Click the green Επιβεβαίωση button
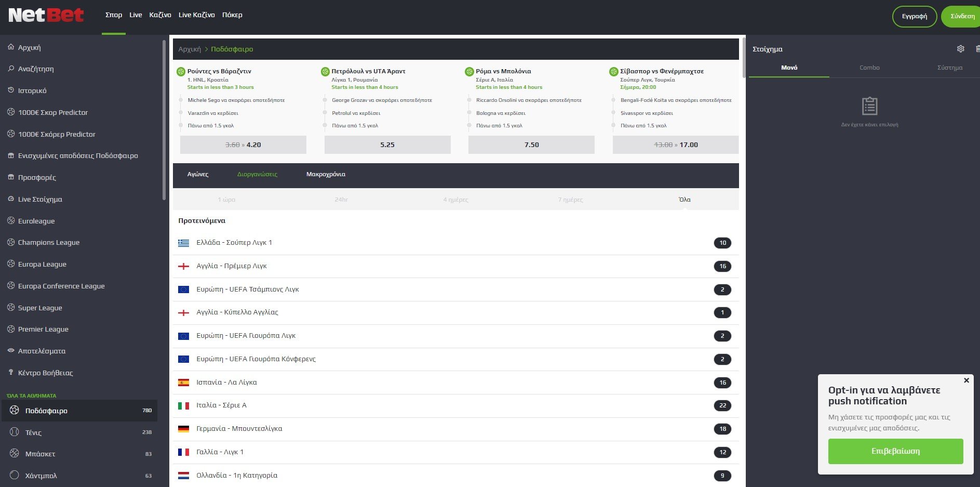980x487 pixels. point(895,451)
